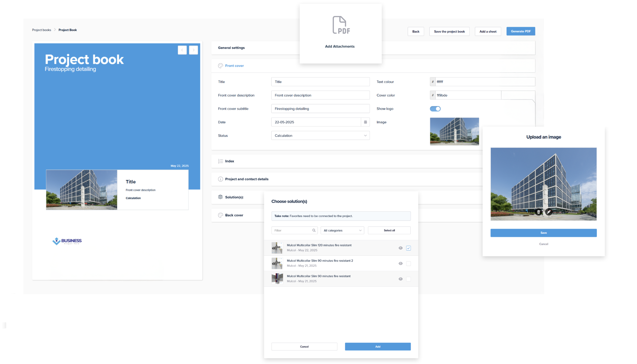
Task: Disable the Show logo toggle
Action: click(x=435, y=108)
